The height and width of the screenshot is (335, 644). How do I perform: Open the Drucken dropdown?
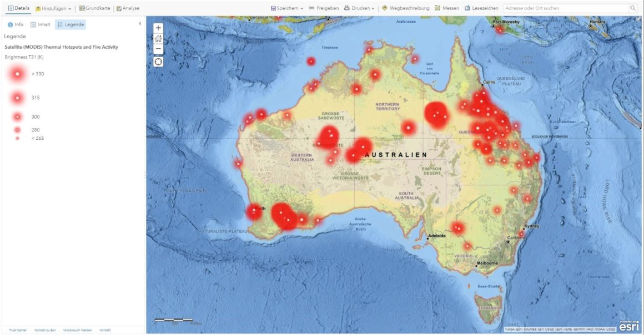click(x=359, y=8)
